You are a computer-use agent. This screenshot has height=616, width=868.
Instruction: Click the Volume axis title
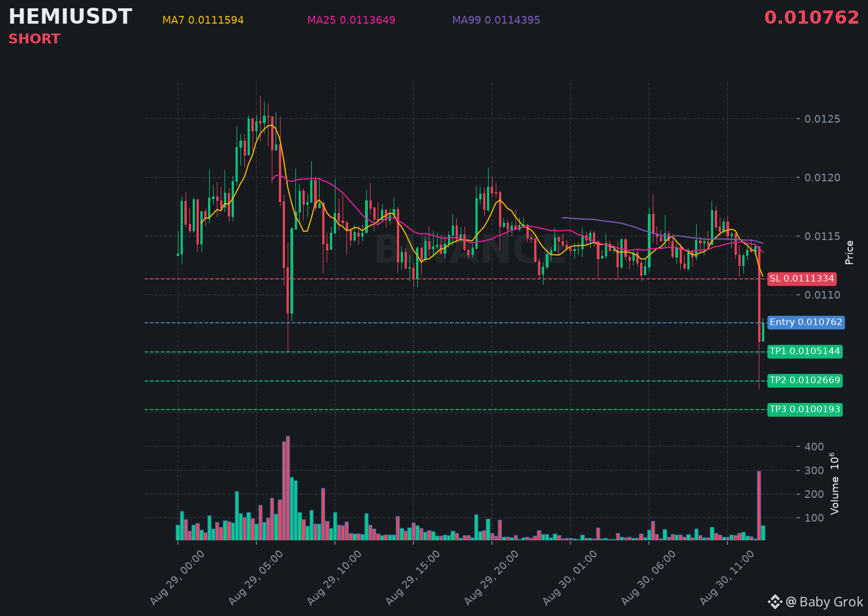tap(835, 484)
